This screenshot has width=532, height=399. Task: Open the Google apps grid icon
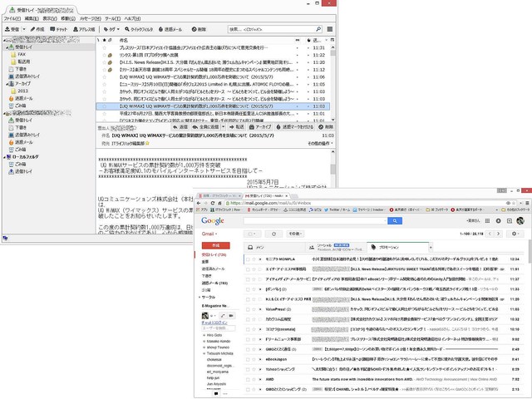(487, 221)
